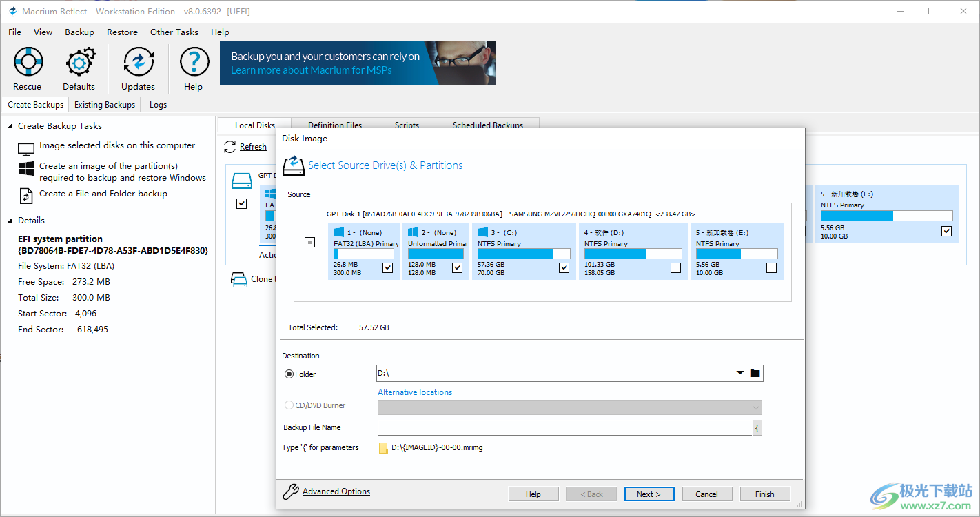
Task: Uncheck partition 1 FAT32 checkbox in dialog
Action: [387, 267]
